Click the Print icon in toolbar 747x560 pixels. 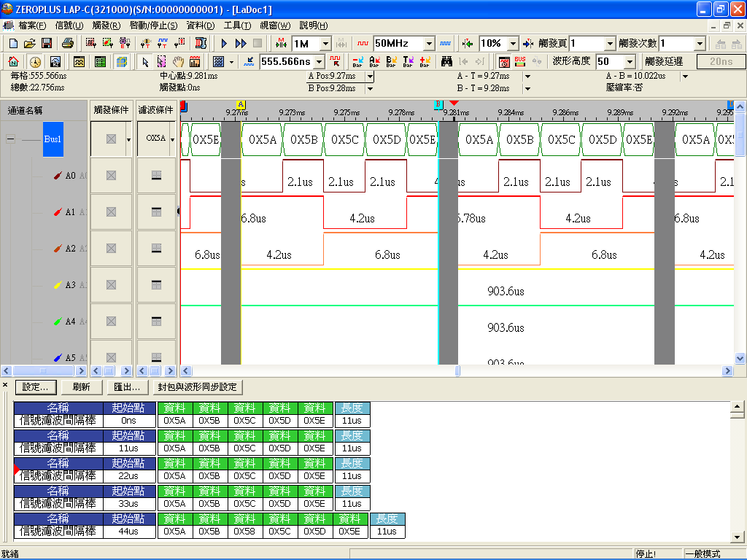(x=67, y=44)
